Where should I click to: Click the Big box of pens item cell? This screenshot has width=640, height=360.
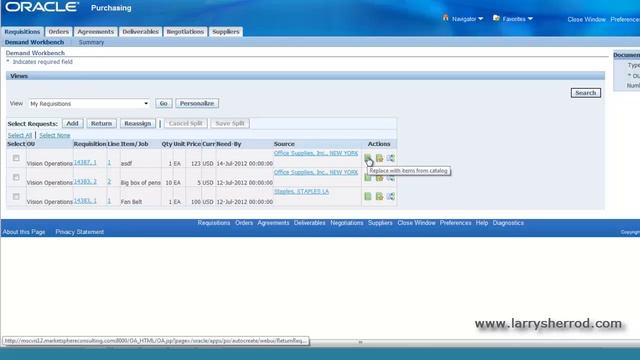point(140,182)
